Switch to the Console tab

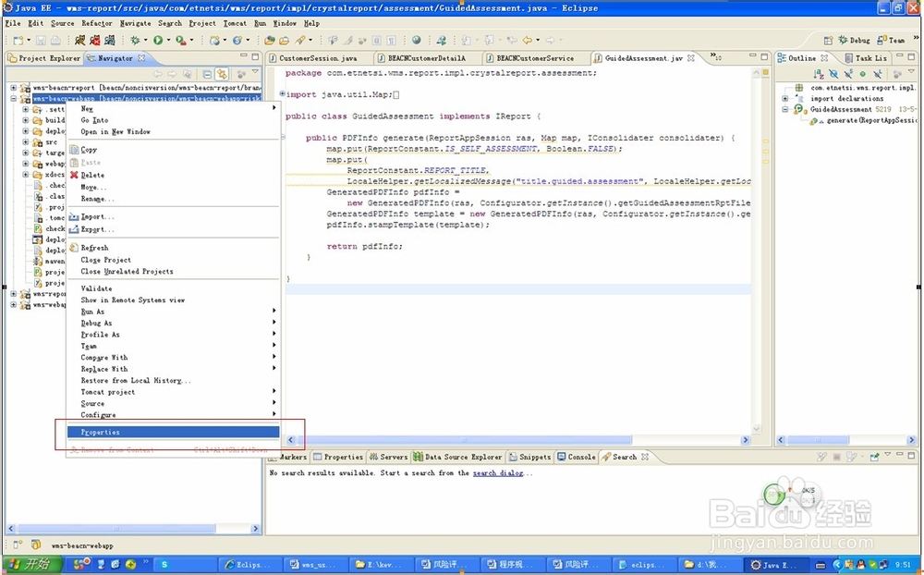577,457
